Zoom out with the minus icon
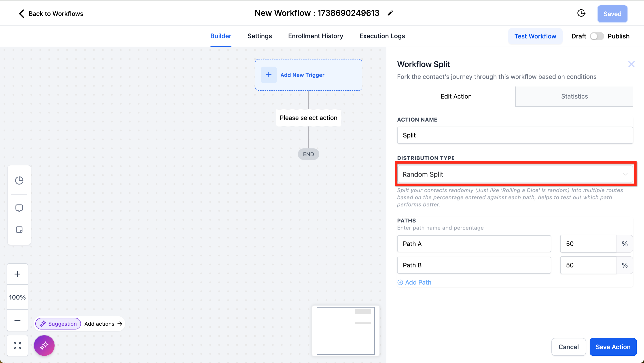Image resolution: width=644 pixels, height=363 pixels. point(17,321)
